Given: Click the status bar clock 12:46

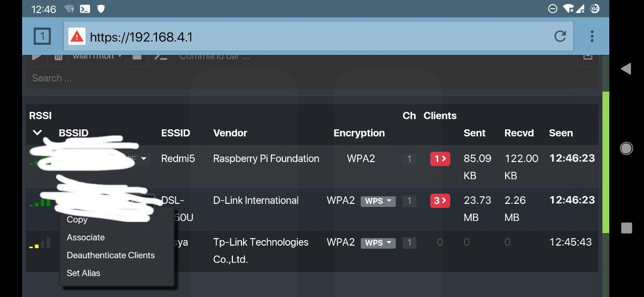Looking at the screenshot, I should point(44,9).
